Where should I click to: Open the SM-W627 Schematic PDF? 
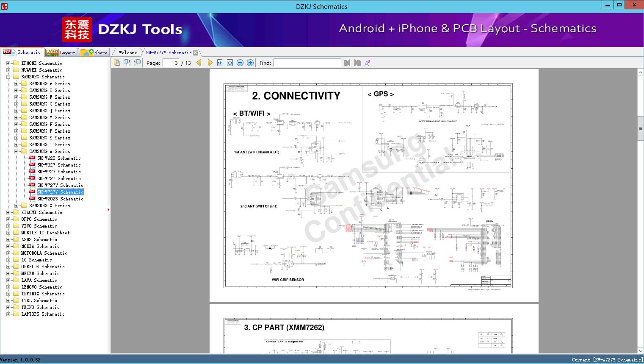[59, 165]
